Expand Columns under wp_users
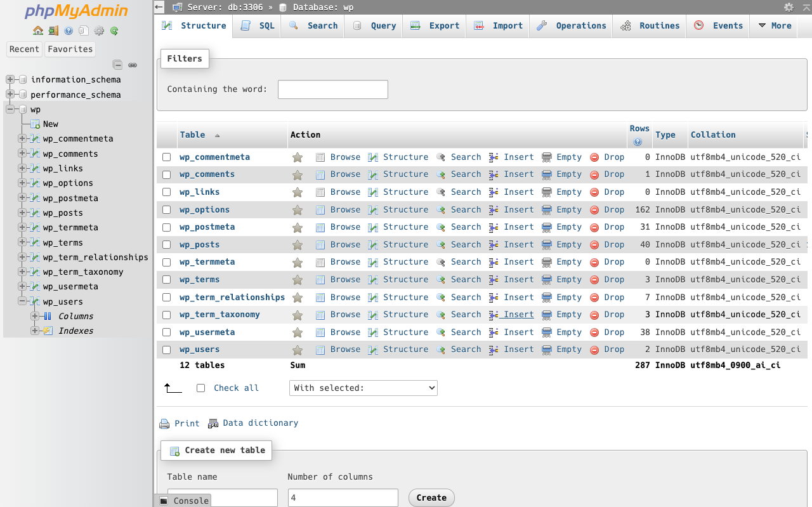The height and width of the screenshot is (507, 812). (35, 316)
